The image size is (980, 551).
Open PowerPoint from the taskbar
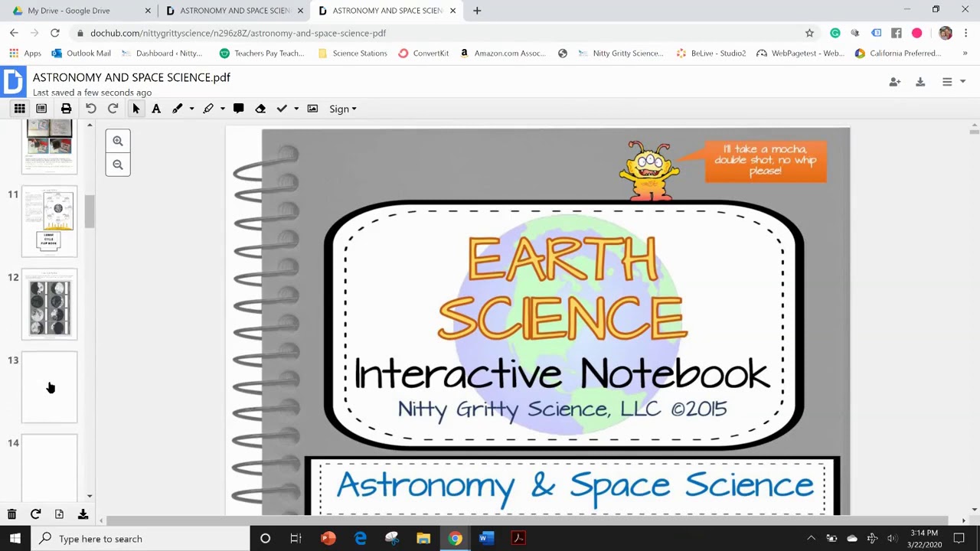click(x=328, y=539)
